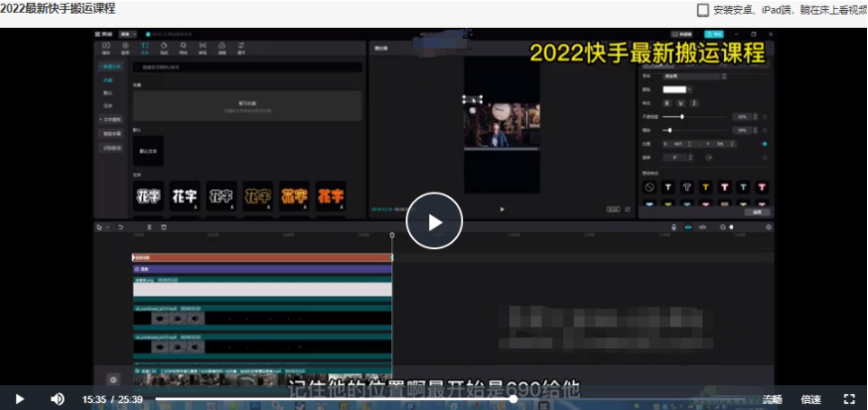This screenshot has width=868, height=410.
Task: Toggle opacity keyframe diamond
Action: point(765,117)
